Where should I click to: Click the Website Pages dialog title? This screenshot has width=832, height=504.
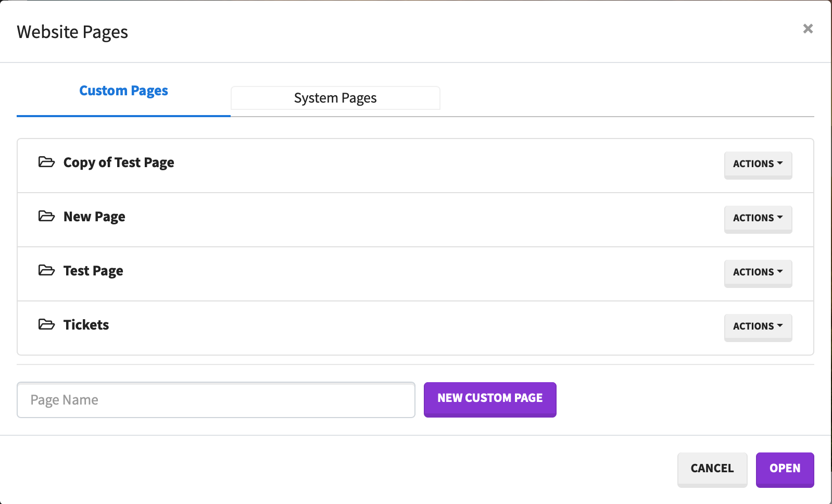point(72,32)
